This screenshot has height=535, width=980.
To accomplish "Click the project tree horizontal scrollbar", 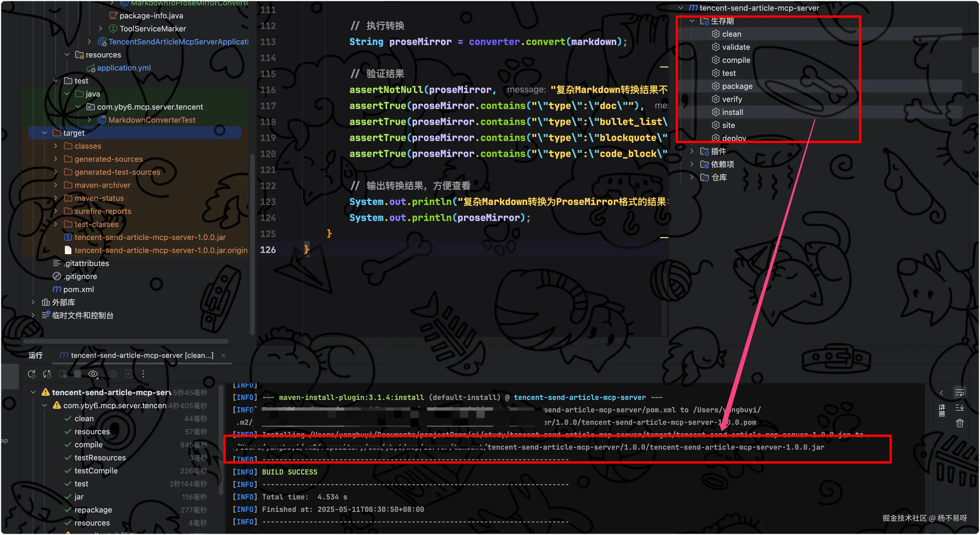I will point(126,341).
